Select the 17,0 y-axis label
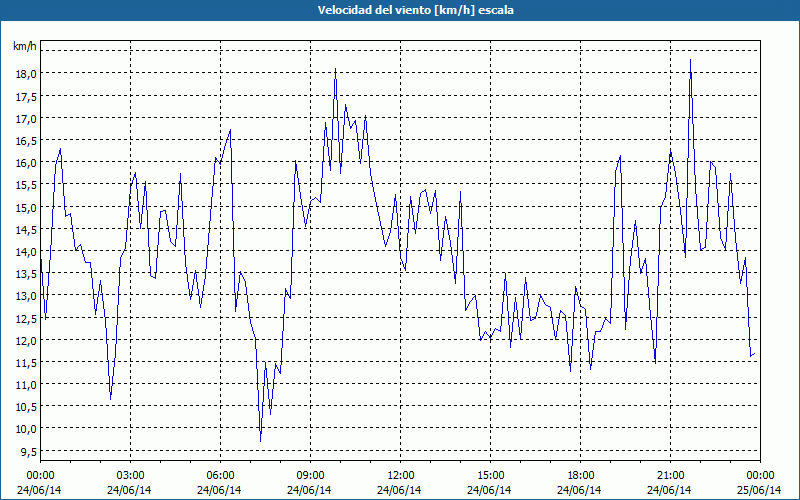 (x=27, y=118)
